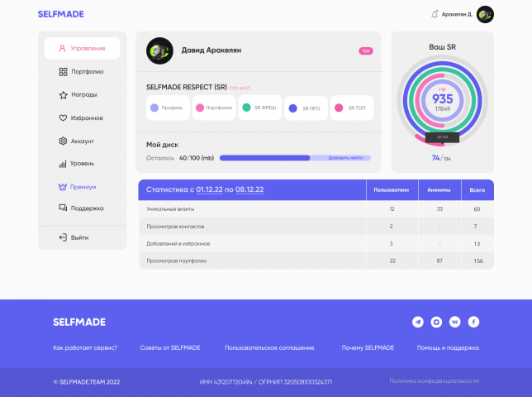Click the Уровень bar chart icon
Viewport: 532px width, 397px height.
pos(63,164)
